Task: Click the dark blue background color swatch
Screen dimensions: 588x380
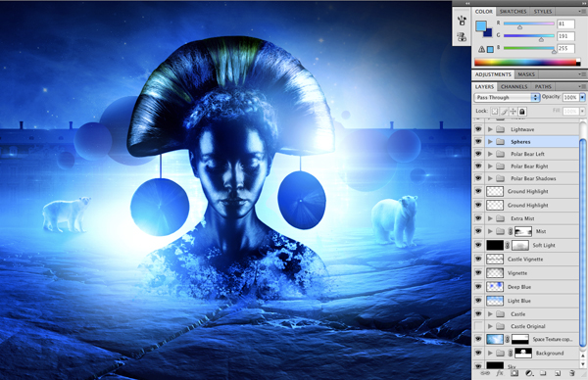Action: (x=489, y=33)
